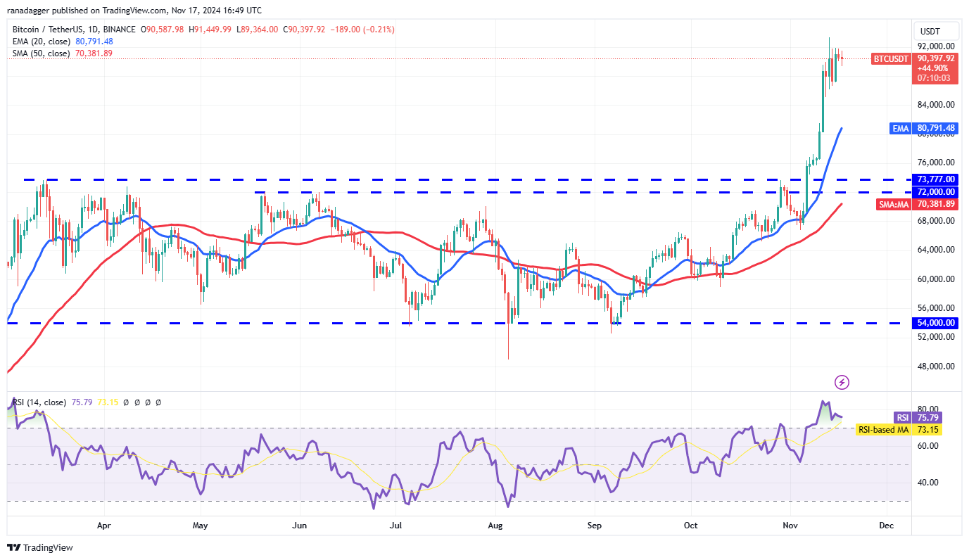The width and height of the screenshot is (969, 560).
Task: Click the Oct label on the time axis
Action: pos(691,526)
